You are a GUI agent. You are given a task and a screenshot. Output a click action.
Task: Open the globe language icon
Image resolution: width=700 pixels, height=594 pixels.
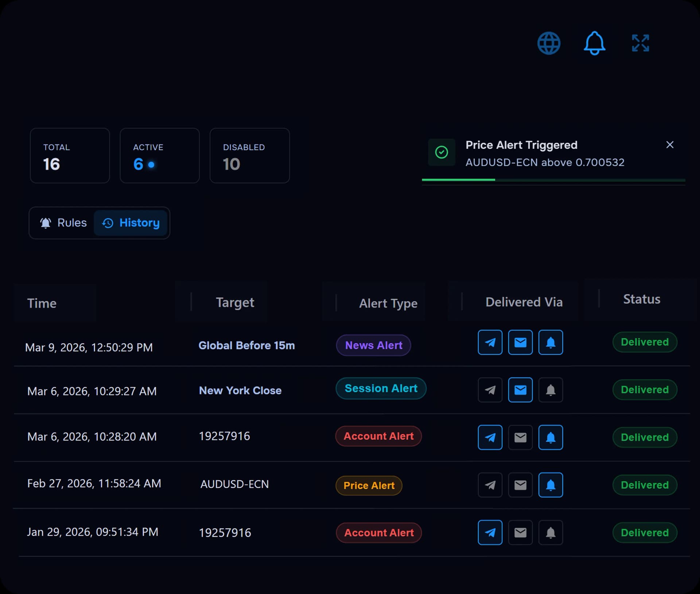(550, 43)
